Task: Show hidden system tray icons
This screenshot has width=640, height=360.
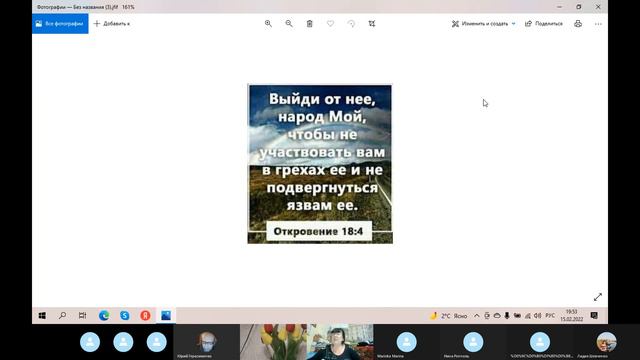Action: pyautogui.click(x=476, y=316)
